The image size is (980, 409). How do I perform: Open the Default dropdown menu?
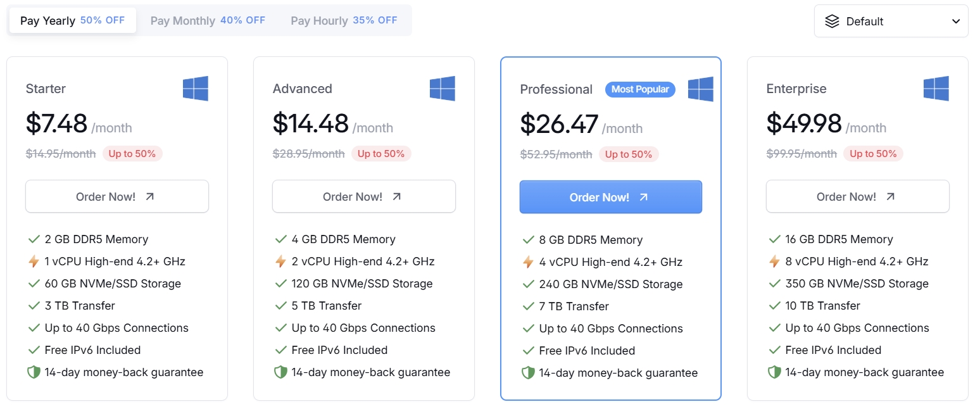[891, 22]
